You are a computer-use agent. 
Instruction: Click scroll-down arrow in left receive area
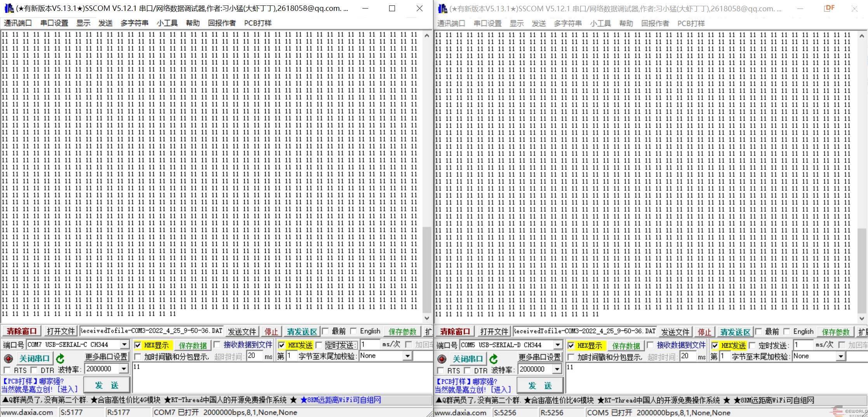coord(427,318)
